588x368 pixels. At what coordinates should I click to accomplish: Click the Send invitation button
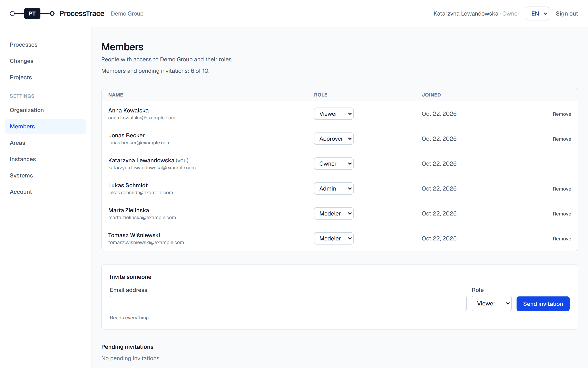(x=543, y=304)
